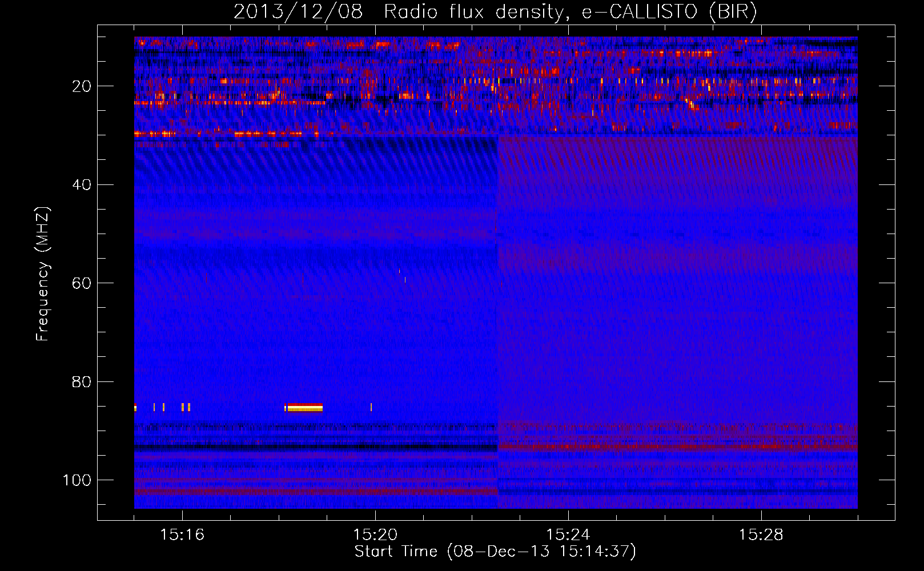The height and width of the screenshot is (571, 924).
Task: Click the frequency tick label "60"
Action: [82, 283]
